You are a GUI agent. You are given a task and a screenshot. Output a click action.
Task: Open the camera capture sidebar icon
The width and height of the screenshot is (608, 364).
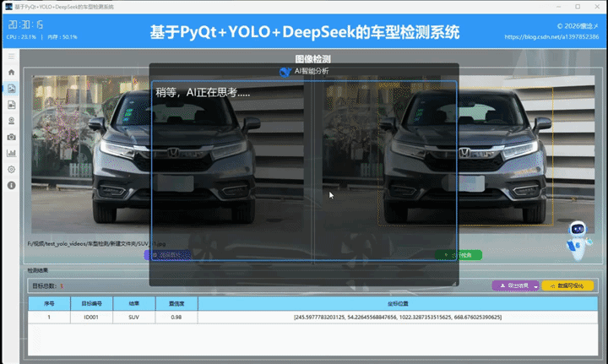[11, 137]
